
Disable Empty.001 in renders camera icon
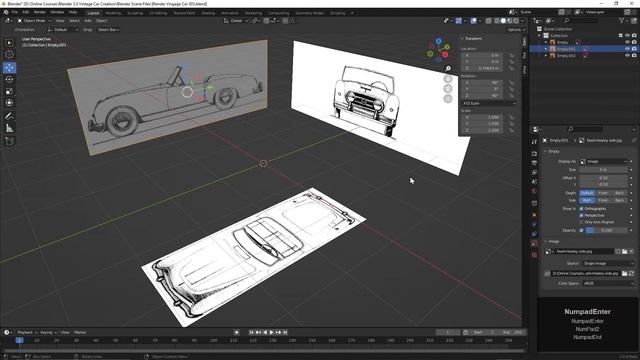pos(634,49)
